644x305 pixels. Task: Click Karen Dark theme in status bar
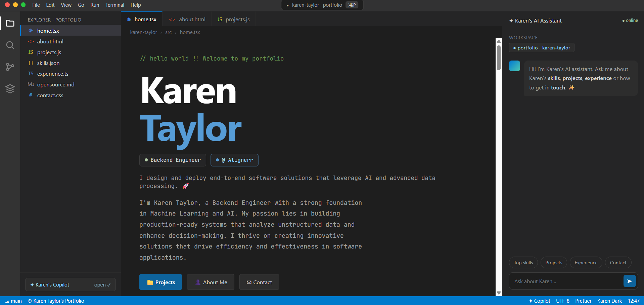pos(609,301)
